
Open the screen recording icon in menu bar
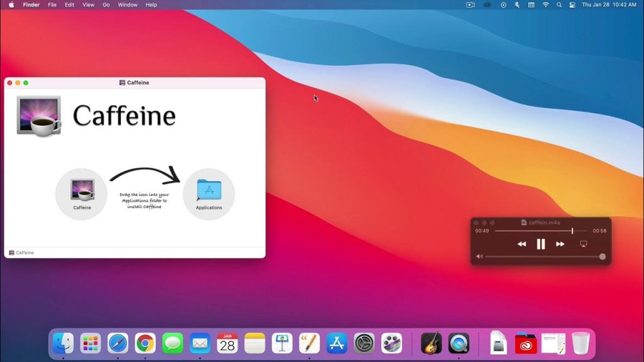(469, 4)
